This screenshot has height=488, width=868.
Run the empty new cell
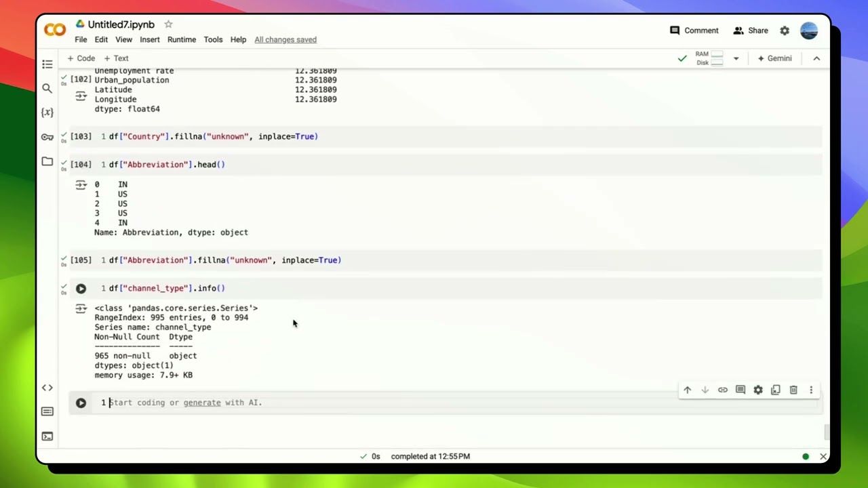coord(81,403)
